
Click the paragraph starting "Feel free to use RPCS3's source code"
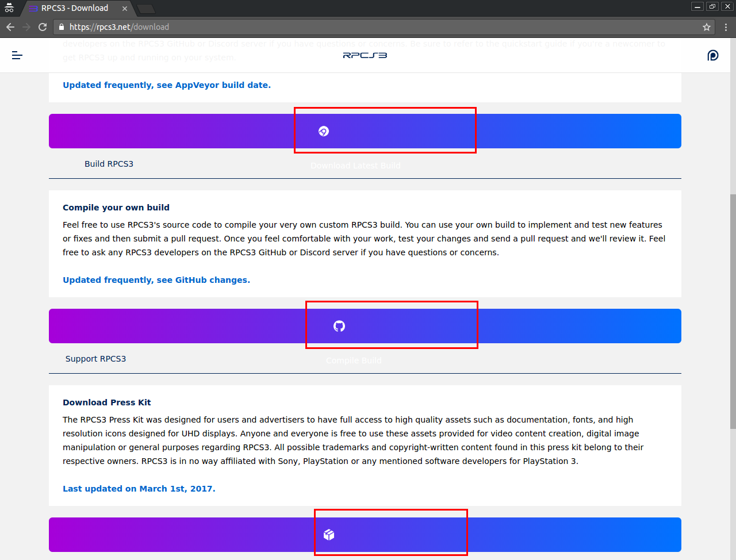(x=364, y=239)
